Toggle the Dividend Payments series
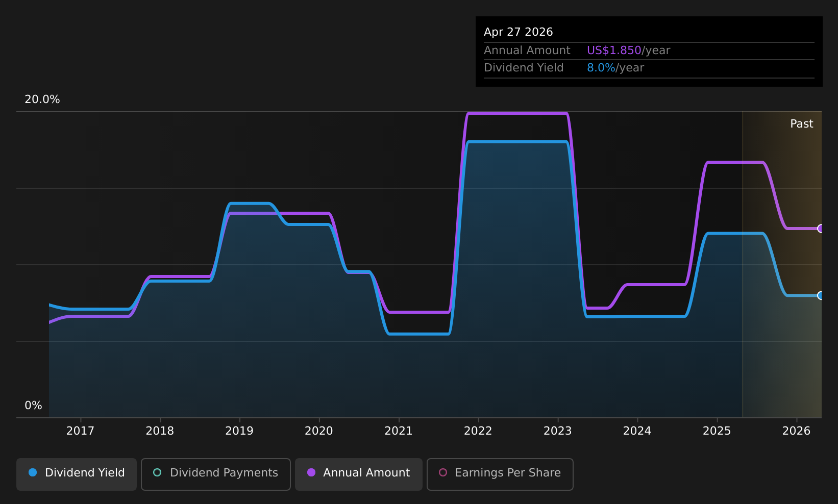This screenshot has height=504, width=838. (216, 474)
